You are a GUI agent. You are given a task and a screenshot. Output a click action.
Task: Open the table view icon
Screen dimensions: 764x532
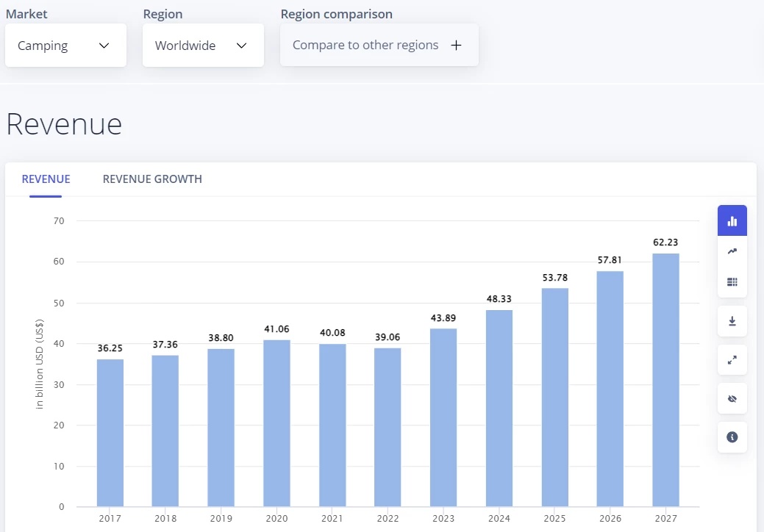pos(732,281)
